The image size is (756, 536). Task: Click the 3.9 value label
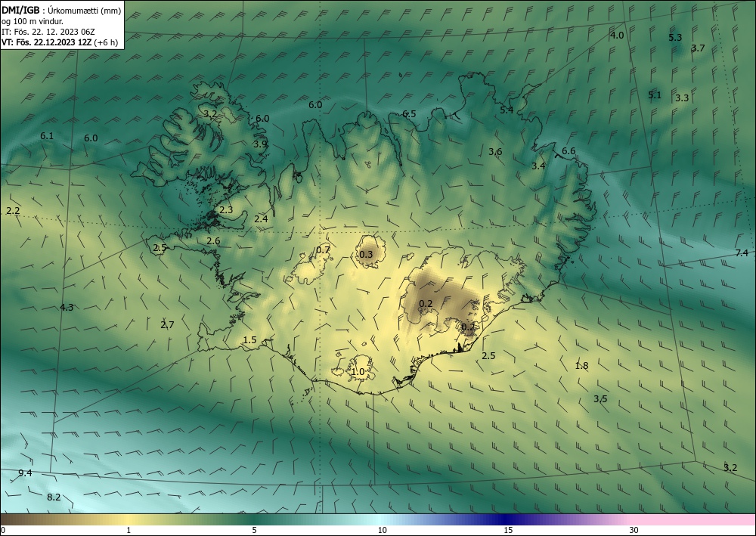[x=260, y=144]
